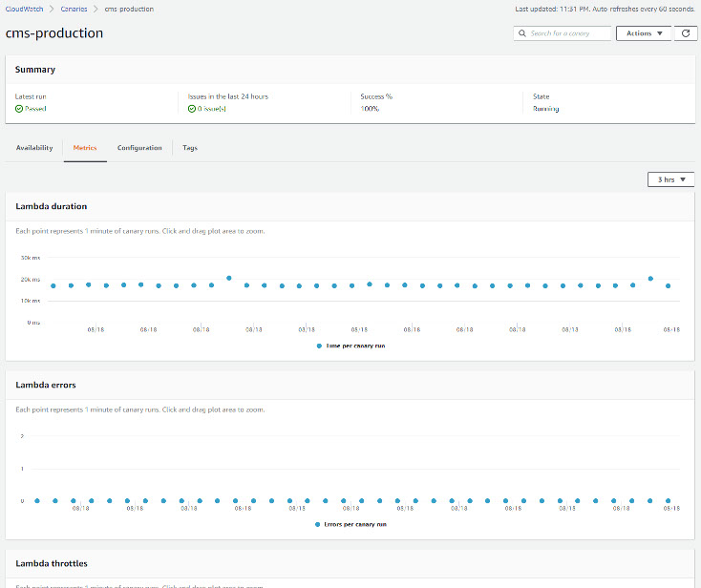
Task: Open the Canaries breadcrumb link
Action: click(x=74, y=9)
